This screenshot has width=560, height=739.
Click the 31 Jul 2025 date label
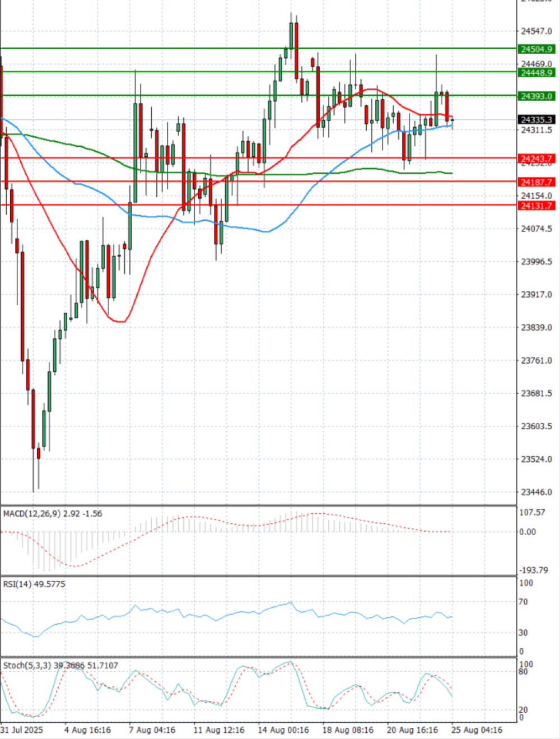click(22, 730)
